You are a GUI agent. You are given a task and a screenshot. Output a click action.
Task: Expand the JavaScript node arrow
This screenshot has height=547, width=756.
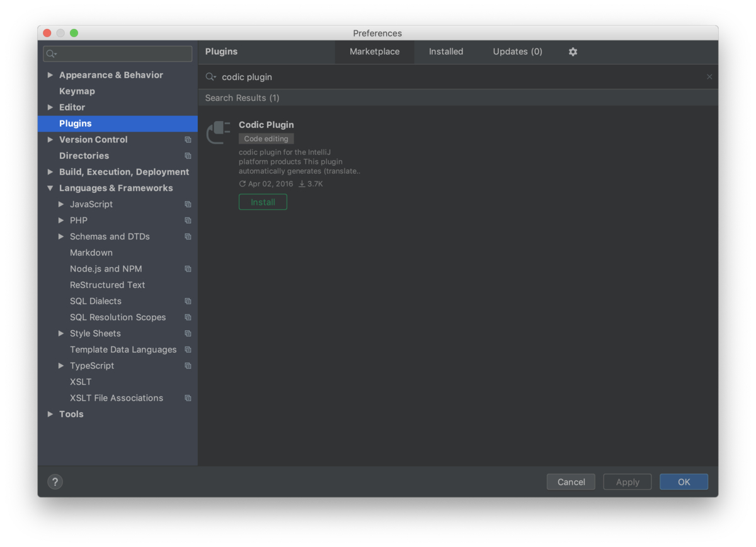(x=61, y=204)
